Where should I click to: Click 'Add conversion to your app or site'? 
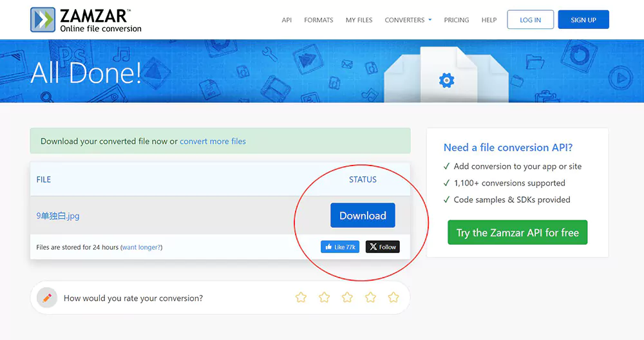(518, 166)
